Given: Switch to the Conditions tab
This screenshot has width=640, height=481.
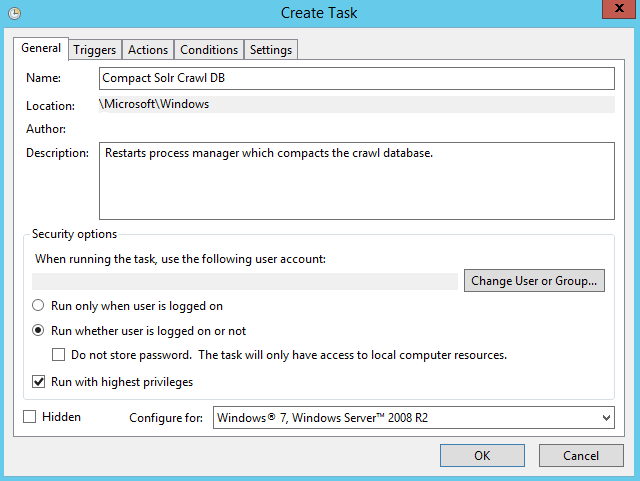Looking at the screenshot, I should point(209,50).
